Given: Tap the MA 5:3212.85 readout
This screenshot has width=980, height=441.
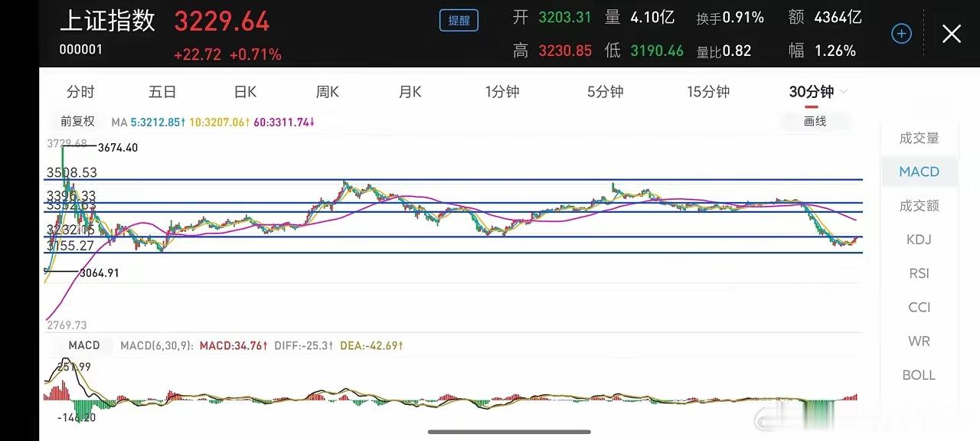Looking at the screenshot, I should click(x=158, y=122).
